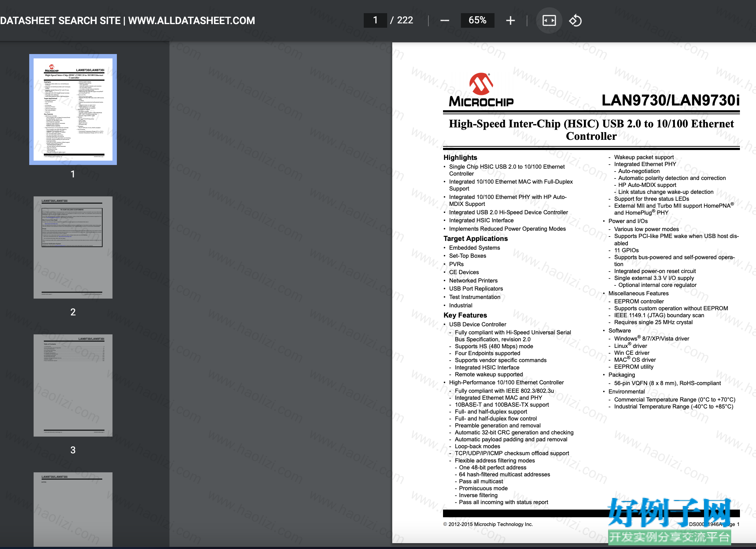
Task: Click the Microchip logo on the page
Action: (x=481, y=90)
